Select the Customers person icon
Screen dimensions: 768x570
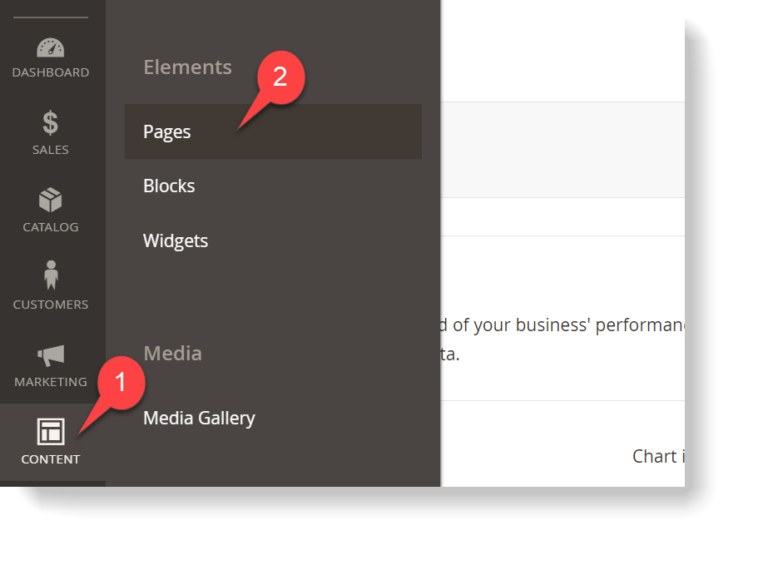point(51,275)
